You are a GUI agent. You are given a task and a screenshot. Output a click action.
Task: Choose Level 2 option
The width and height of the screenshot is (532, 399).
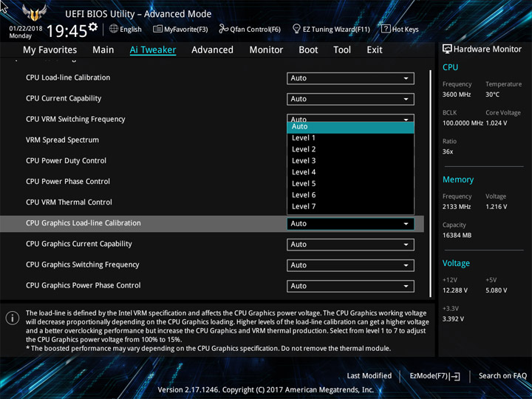pos(350,149)
